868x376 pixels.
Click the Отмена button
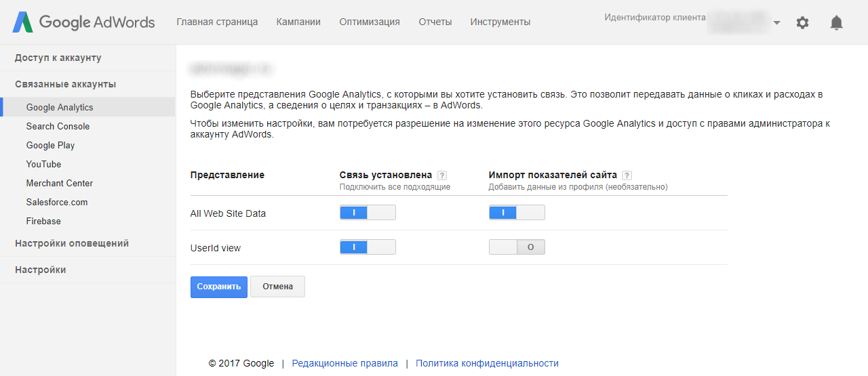pos(277,287)
